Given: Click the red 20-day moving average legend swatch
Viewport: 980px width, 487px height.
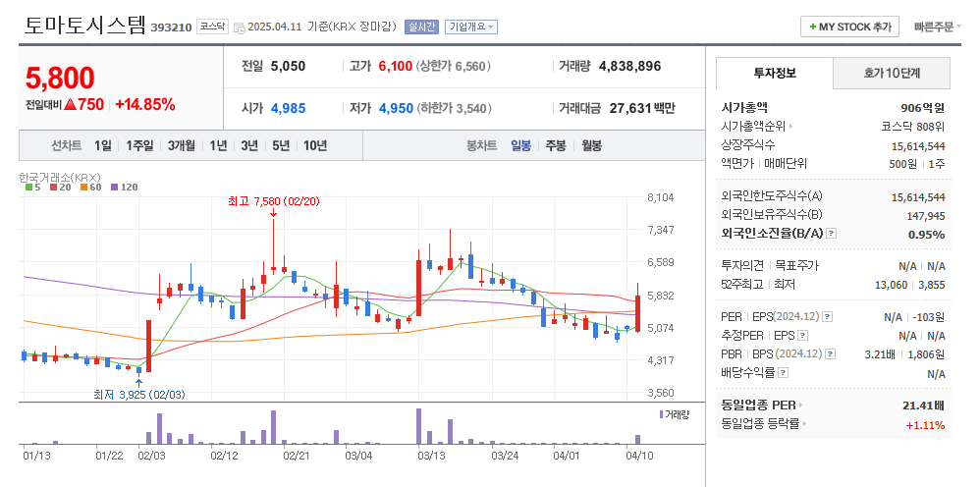Looking at the screenshot, I should 53,187.
